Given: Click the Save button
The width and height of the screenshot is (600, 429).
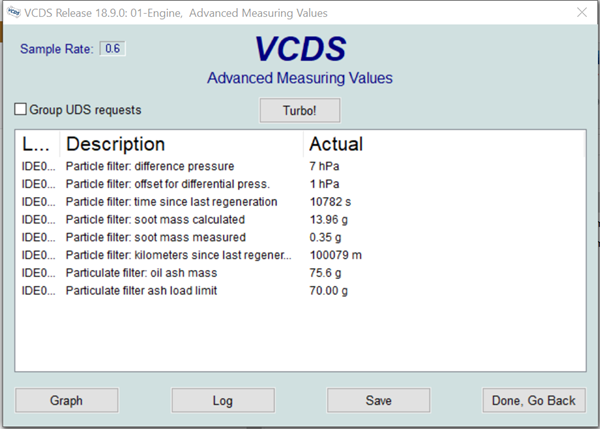Looking at the screenshot, I should pos(378,401).
